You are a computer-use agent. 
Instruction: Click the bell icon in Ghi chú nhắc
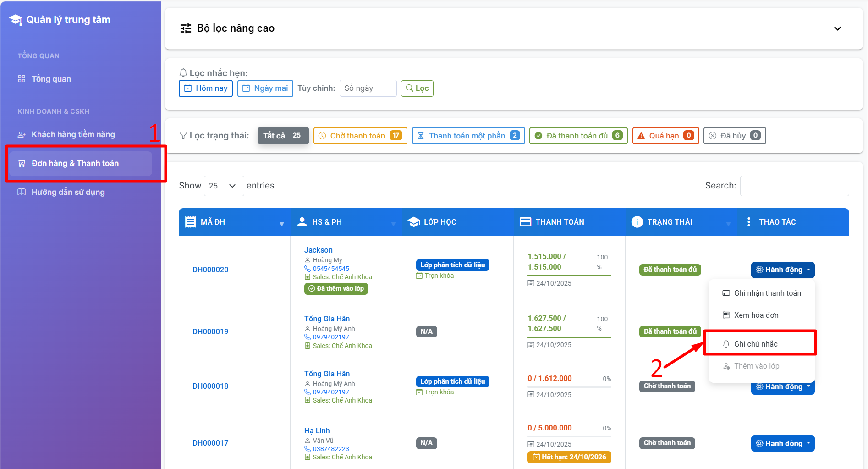[x=726, y=344]
